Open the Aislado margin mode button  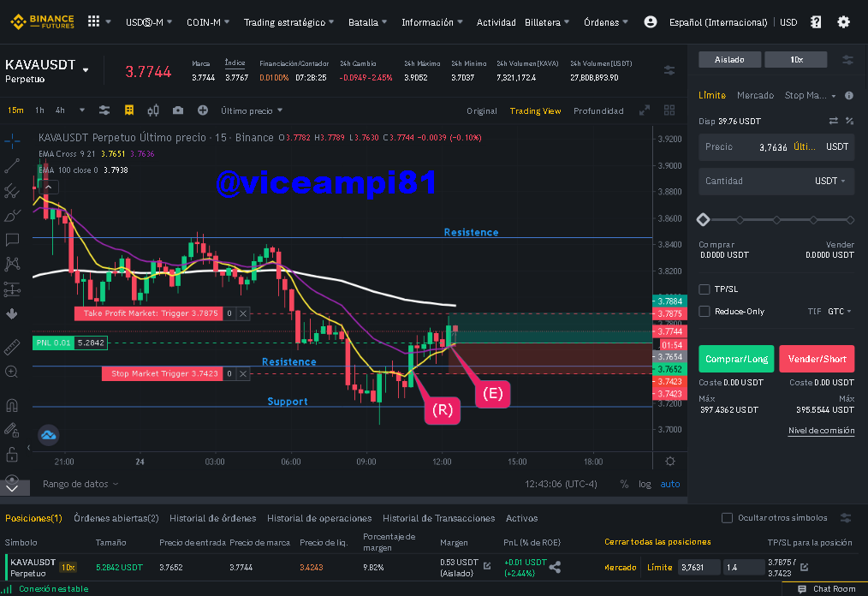729,59
